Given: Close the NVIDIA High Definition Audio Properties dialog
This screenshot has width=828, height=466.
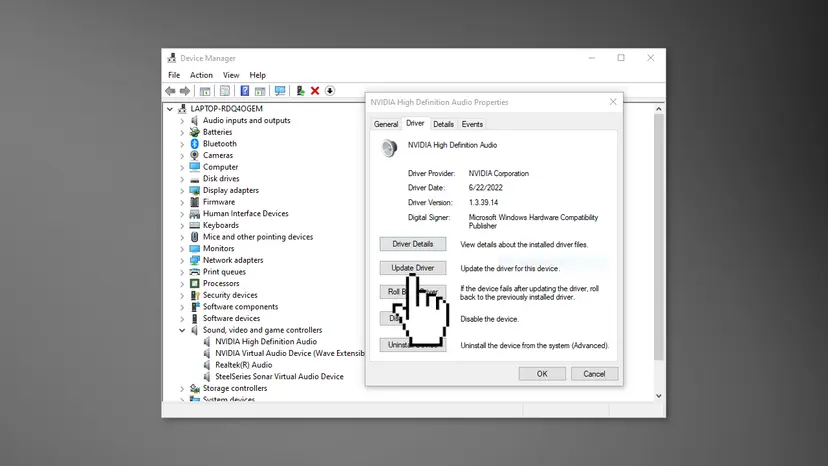Looking at the screenshot, I should [613, 102].
